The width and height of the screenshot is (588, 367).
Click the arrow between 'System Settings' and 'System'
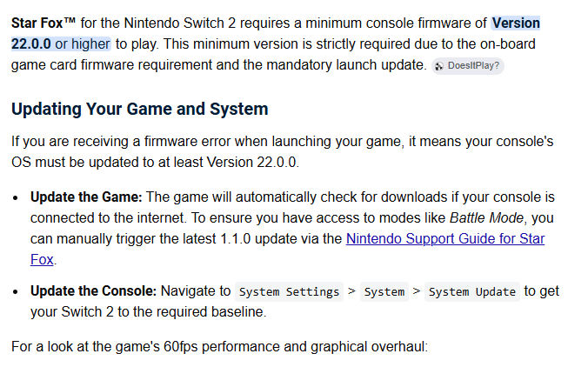coord(351,291)
